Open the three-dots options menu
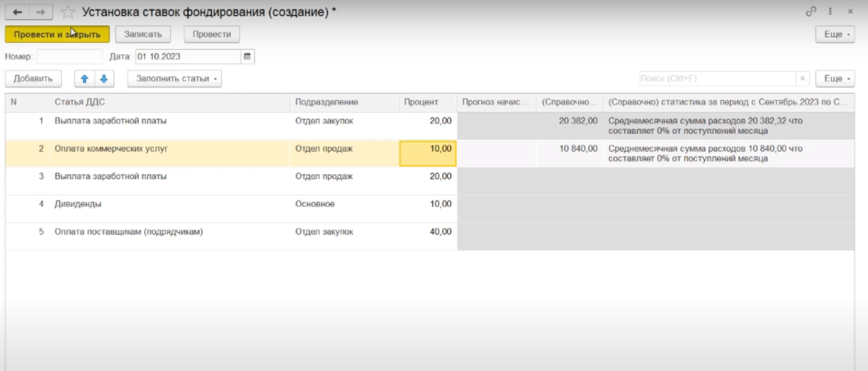 [830, 11]
